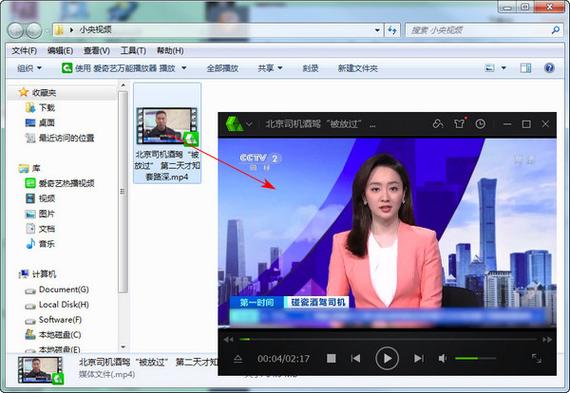Screen dimensions: 570x393
Task: Stop the video playback
Action: 331,358
